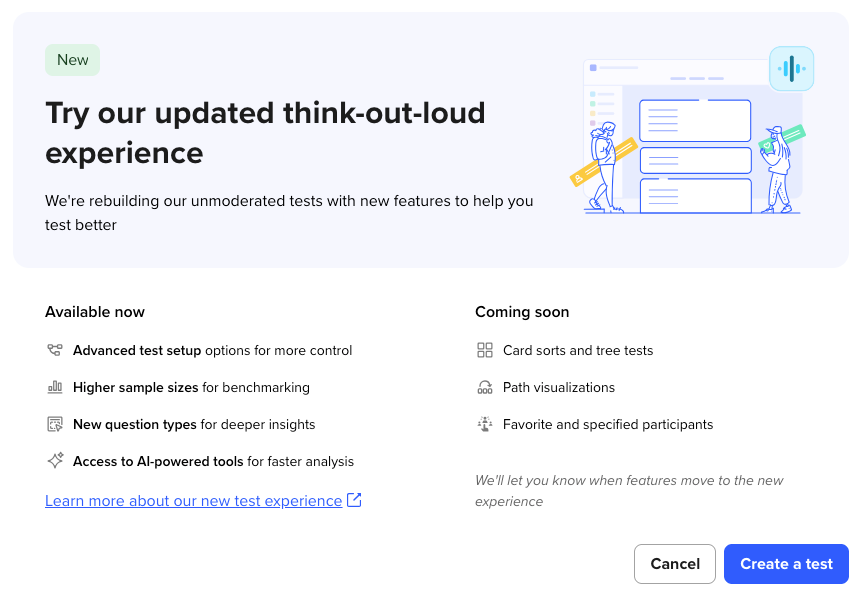Click the Favorite participants icon
The height and width of the screenshot is (600, 866).
point(485,424)
